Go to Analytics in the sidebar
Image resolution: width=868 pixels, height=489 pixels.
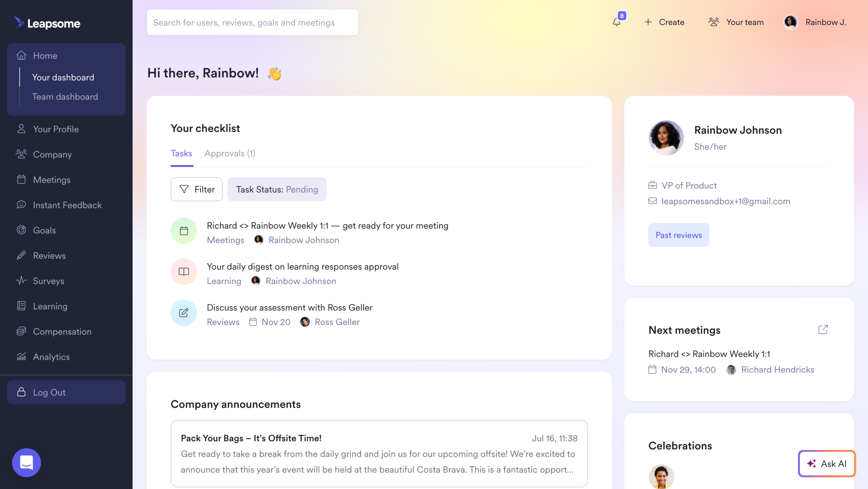point(51,357)
